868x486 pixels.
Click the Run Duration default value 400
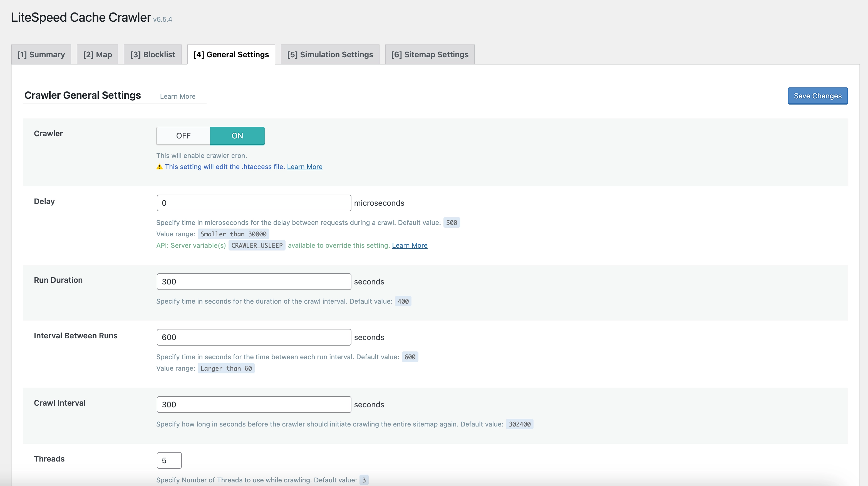[403, 301]
